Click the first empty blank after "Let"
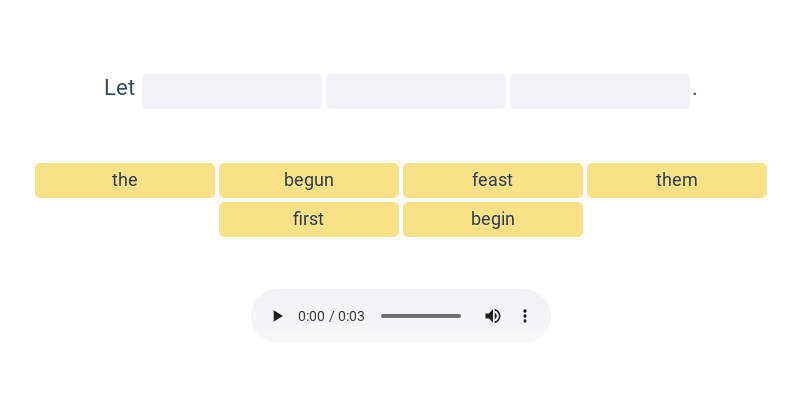 tap(232, 91)
